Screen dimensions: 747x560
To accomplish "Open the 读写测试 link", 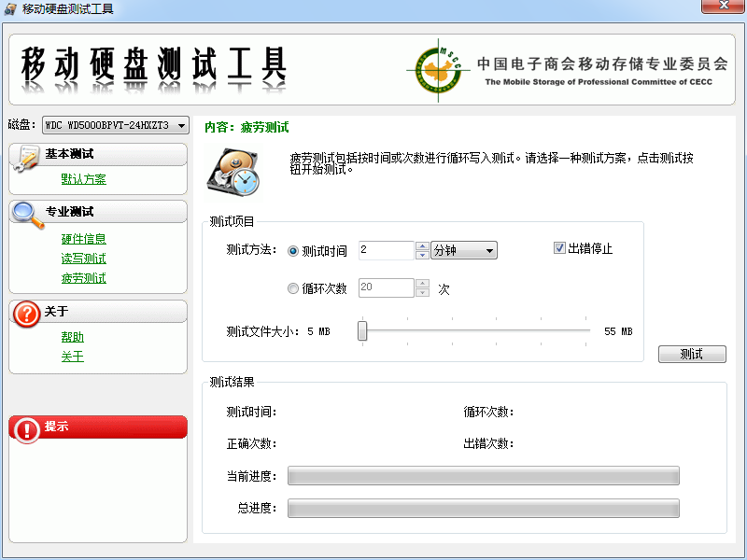I will 84,259.
